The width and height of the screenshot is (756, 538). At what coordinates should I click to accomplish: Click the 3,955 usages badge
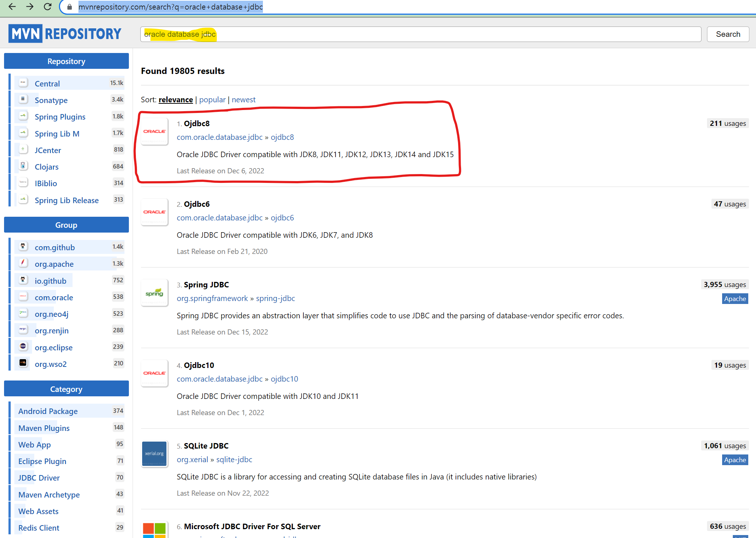724,285
